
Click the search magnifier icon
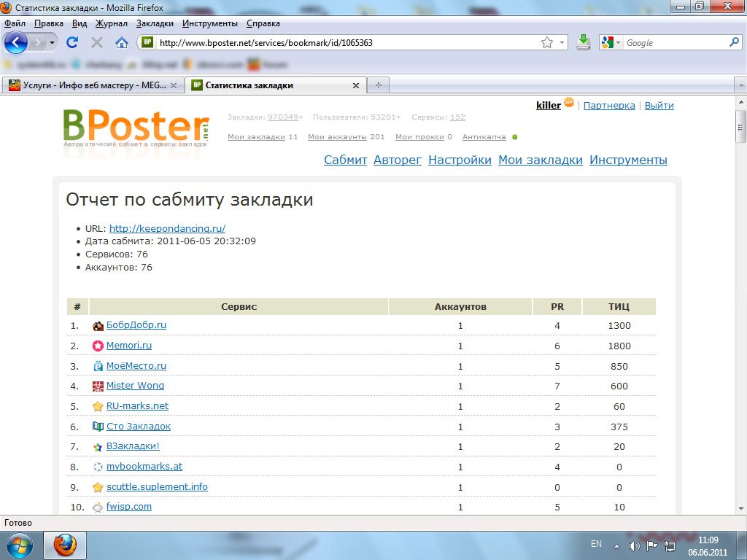coord(734,42)
